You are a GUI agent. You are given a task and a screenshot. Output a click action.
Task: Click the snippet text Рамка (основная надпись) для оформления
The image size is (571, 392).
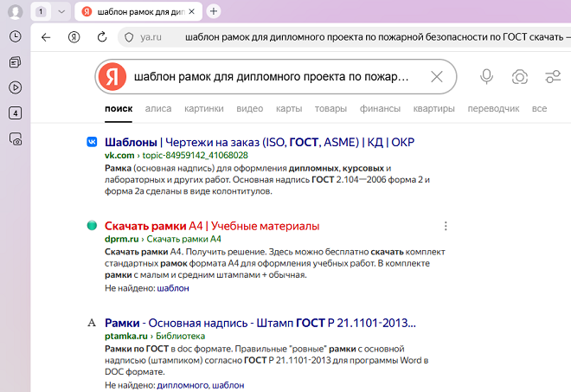tap(196, 169)
